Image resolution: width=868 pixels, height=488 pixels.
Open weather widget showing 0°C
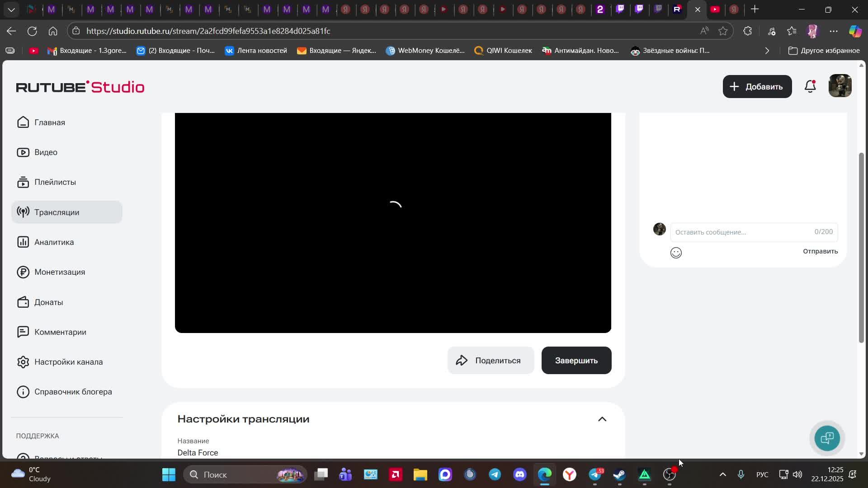click(x=32, y=474)
